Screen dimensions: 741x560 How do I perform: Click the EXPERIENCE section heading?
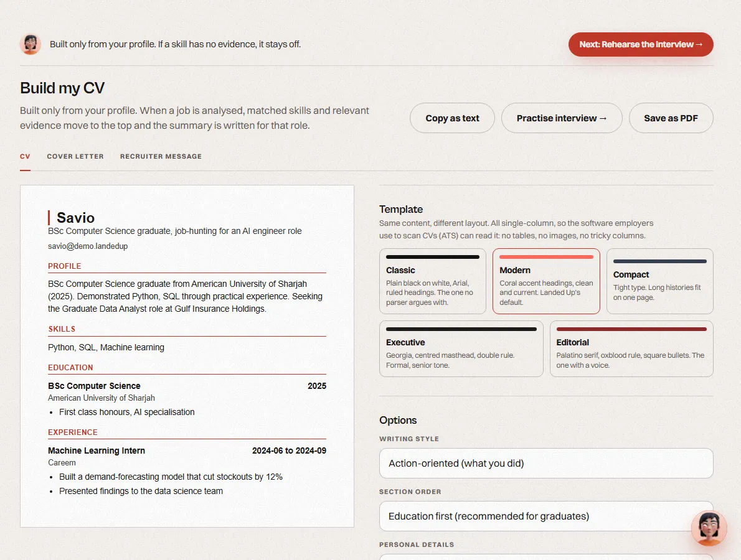[x=73, y=432]
